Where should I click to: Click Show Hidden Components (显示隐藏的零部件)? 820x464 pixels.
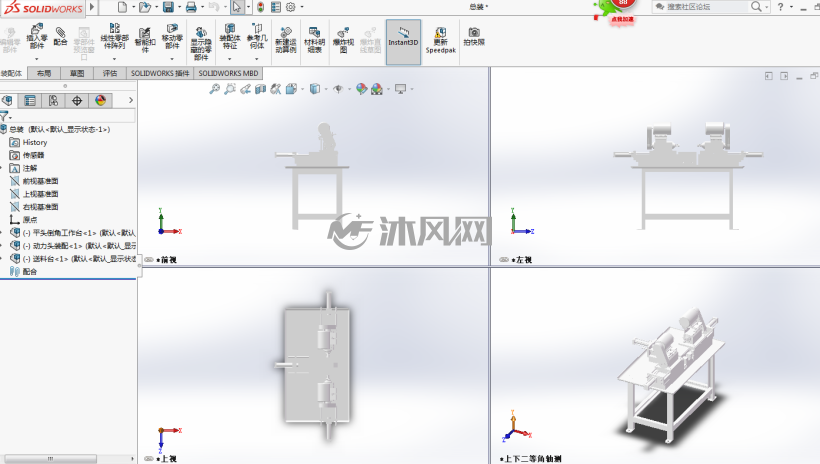pos(201,43)
